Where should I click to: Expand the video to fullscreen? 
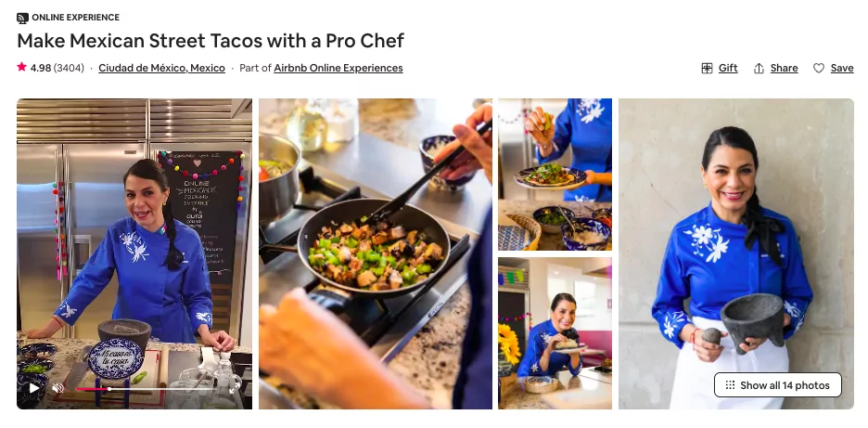236,388
